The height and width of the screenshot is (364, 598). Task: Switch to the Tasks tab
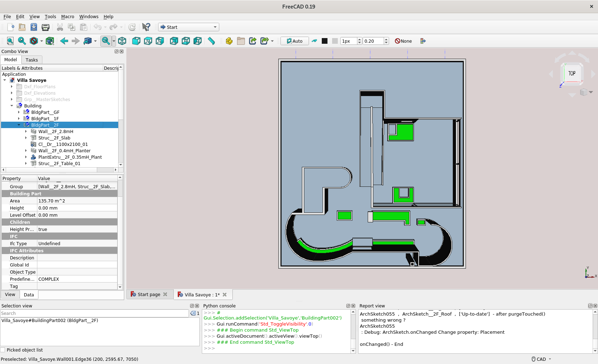(32, 60)
